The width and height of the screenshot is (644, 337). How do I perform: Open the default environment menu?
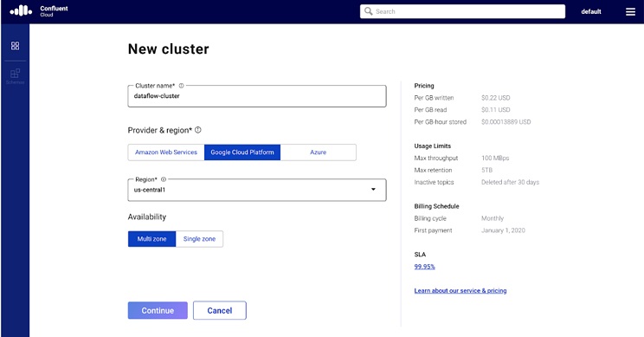591,11
